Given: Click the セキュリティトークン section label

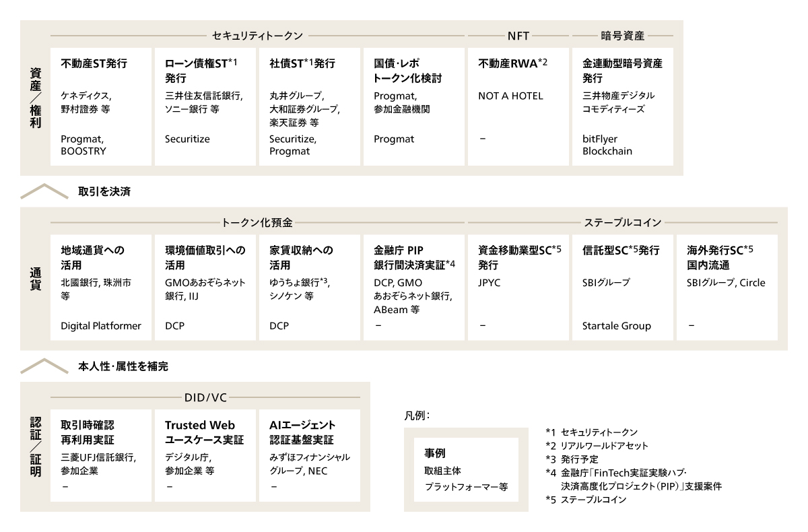Looking at the screenshot, I should point(257,34).
